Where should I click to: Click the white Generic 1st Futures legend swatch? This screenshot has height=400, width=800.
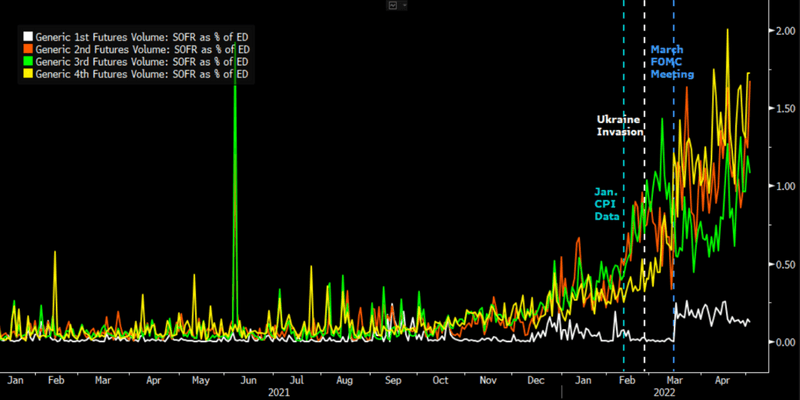pyautogui.click(x=28, y=37)
